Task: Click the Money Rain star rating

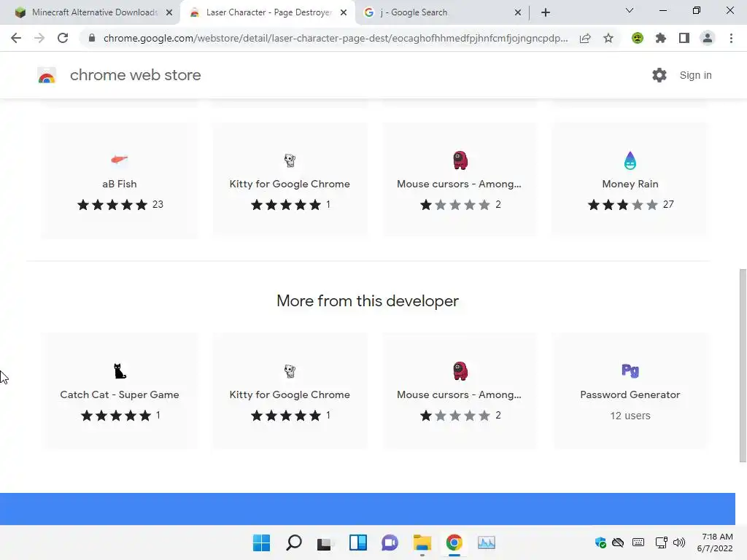Action: pos(623,205)
